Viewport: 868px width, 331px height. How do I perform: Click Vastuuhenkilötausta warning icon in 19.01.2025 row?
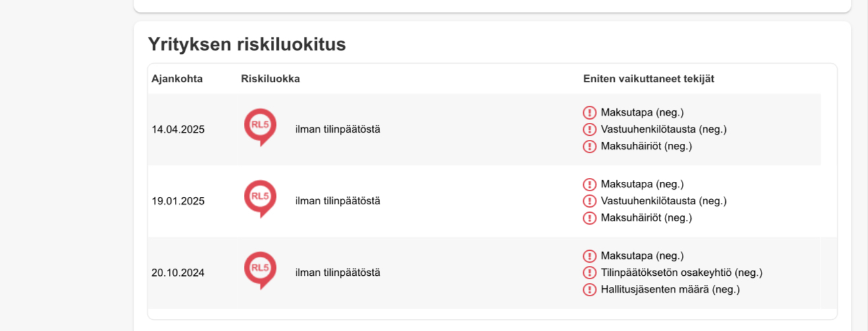(x=590, y=201)
